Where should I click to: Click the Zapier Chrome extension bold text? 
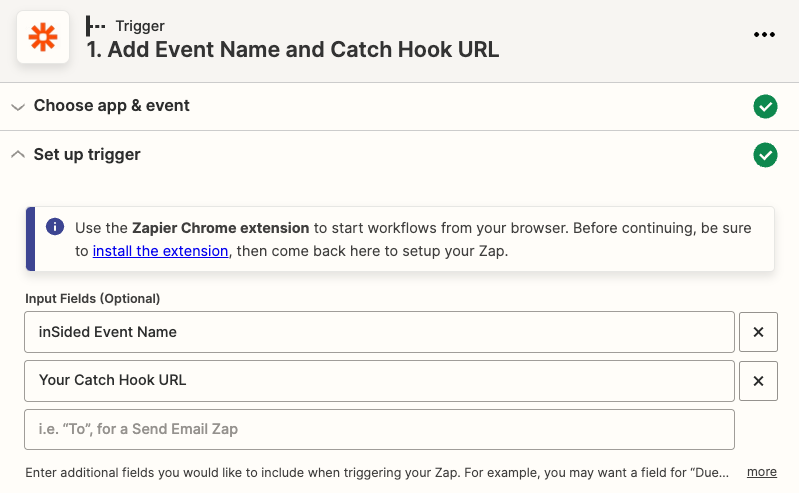pos(221,228)
